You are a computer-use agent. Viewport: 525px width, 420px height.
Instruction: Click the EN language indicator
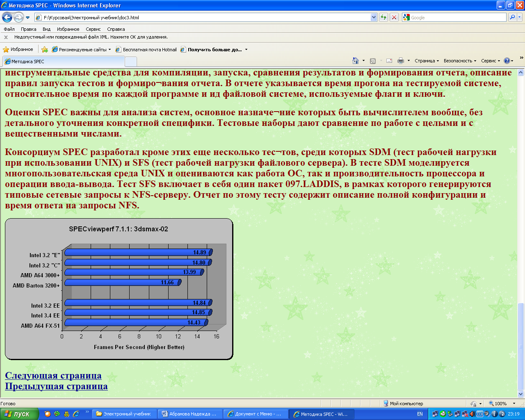click(420, 414)
